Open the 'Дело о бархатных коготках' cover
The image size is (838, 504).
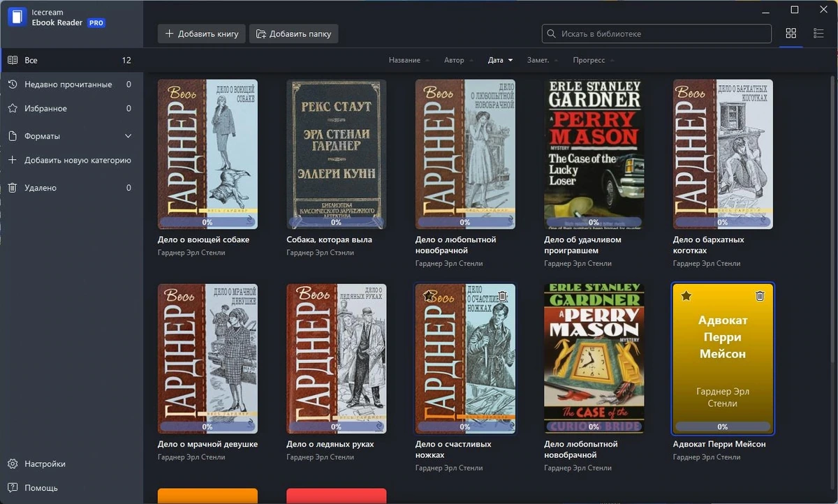723,154
